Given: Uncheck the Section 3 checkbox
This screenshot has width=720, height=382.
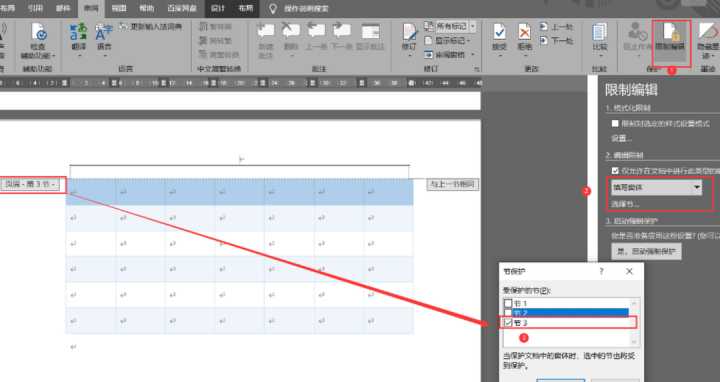Looking at the screenshot, I should click(508, 323).
